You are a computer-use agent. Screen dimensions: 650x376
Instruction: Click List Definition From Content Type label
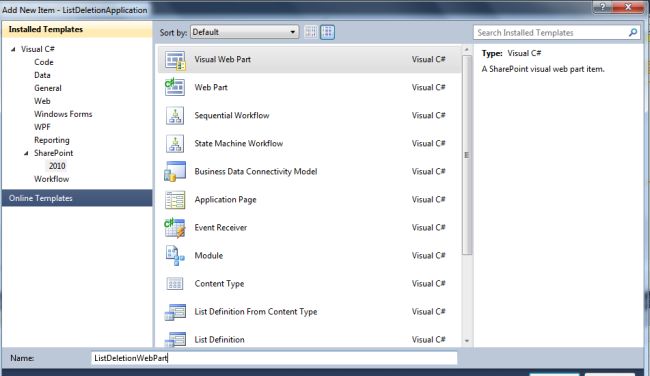pos(256,312)
